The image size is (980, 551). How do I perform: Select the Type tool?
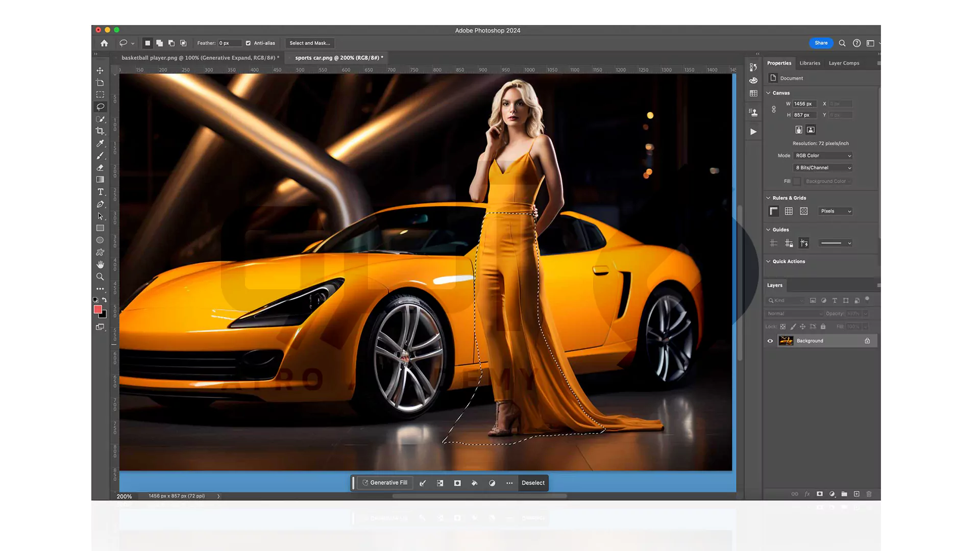pyautogui.click(x=100, y=192)
